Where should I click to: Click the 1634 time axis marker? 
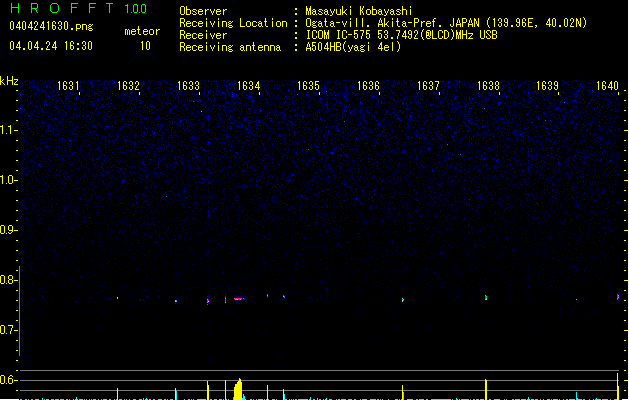[249, 86]
